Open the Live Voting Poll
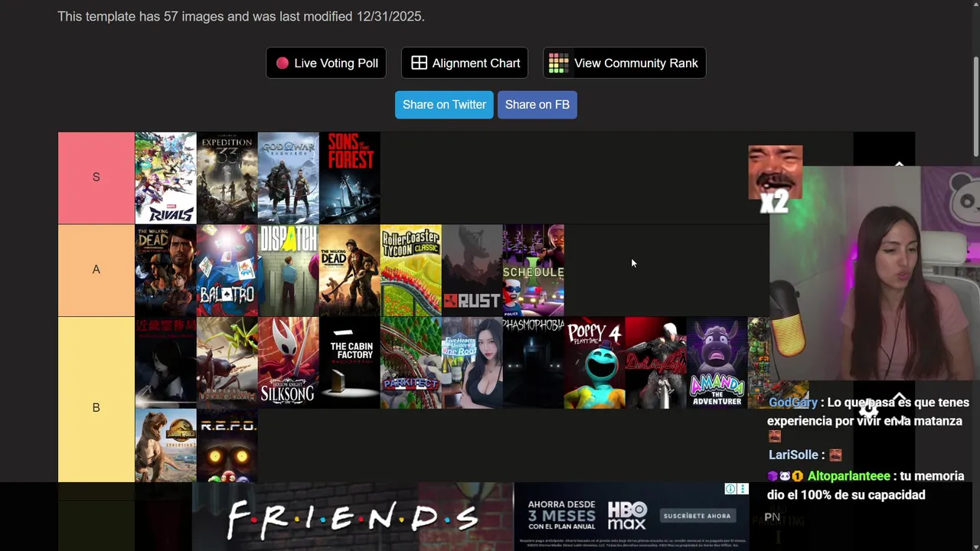 coord(326,63)
